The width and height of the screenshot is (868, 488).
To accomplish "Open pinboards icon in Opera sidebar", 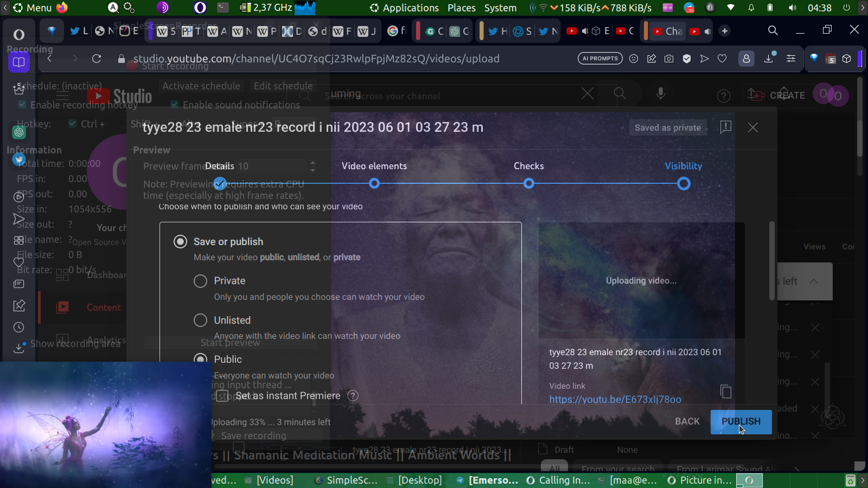I will tap(19, 306).
